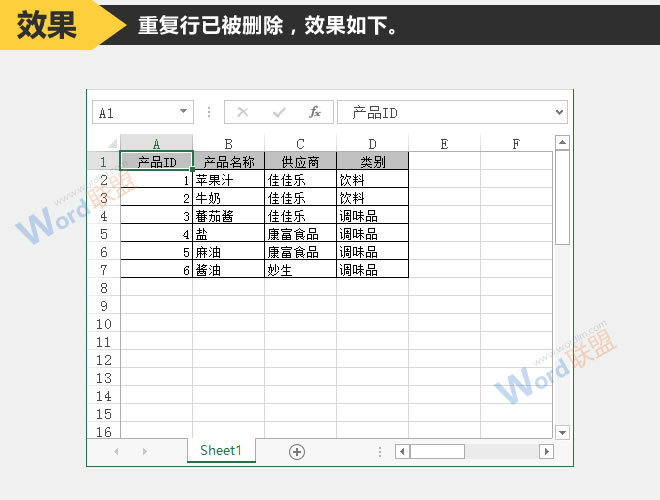This screenshot has height=500, width=660.
Task: Add a new sheet with plus icon
Action: click(x=297, y=452)
